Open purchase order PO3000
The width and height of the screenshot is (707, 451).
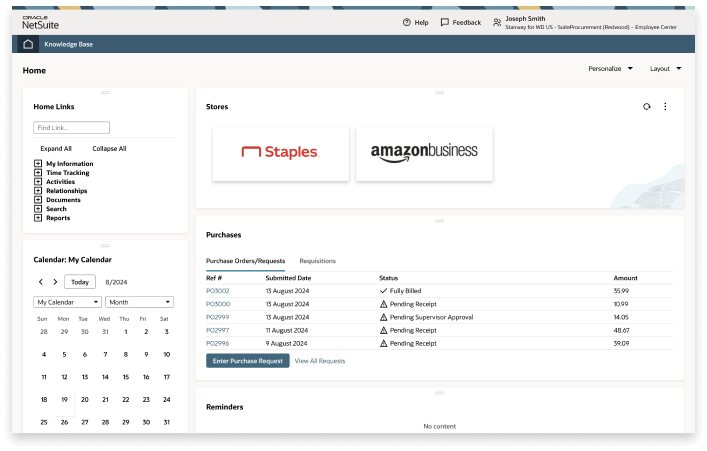pyautogui.click(x=218, y=304)
